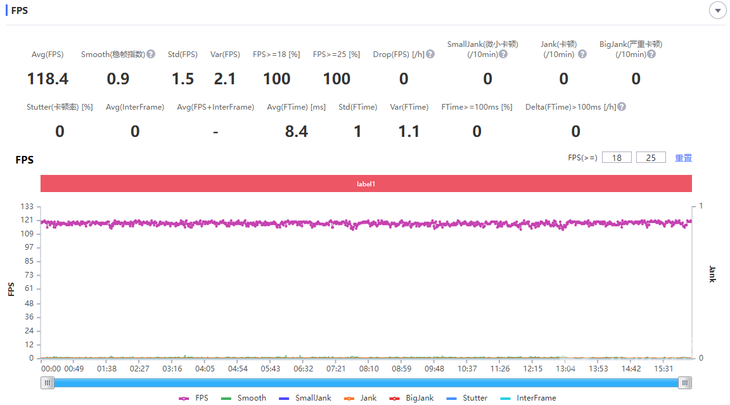This screenshot has height=405, width=730.
Task: Click the FPS threshold field showing 25
Action: [x=651, y=158]
